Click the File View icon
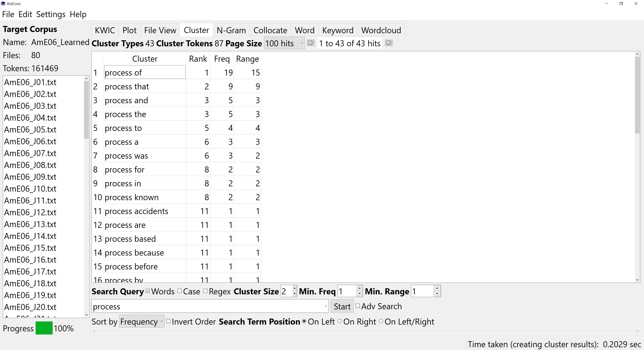Image resolution: width=644 pixels, height=350 pixels. (x=160, y=30)
